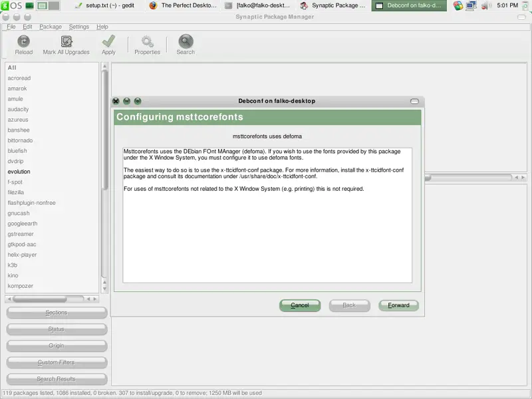Switch to the second workspace in pager
This screenshot has width=532, height=399.
[54, 5]
